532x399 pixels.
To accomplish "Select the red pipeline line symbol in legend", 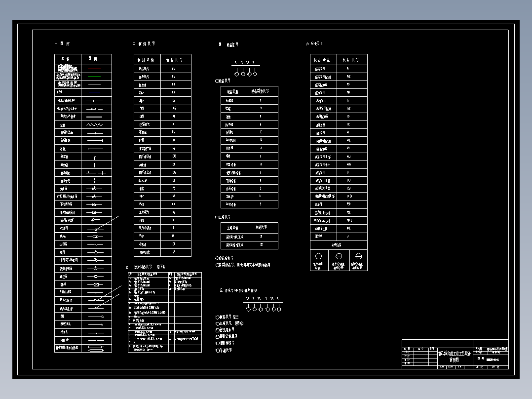I will 94,69.
